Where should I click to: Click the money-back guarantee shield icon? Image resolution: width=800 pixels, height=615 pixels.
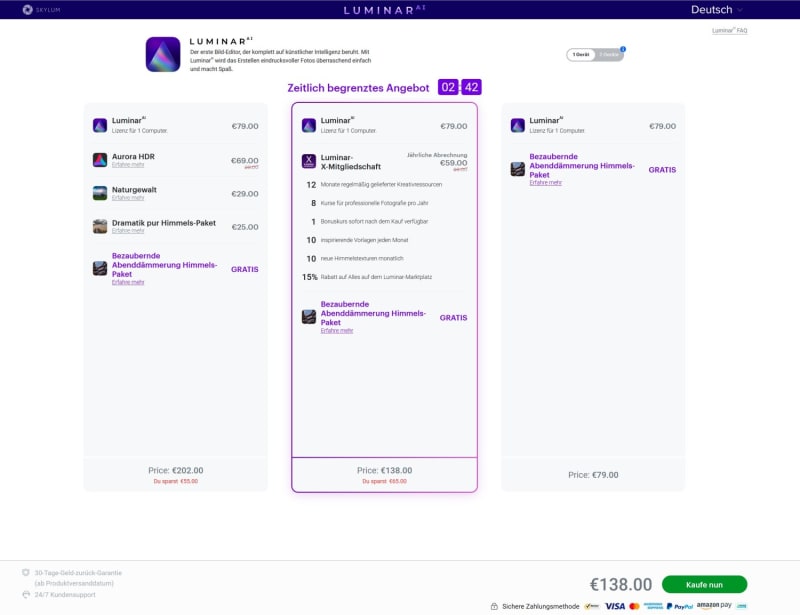(26, 573)
